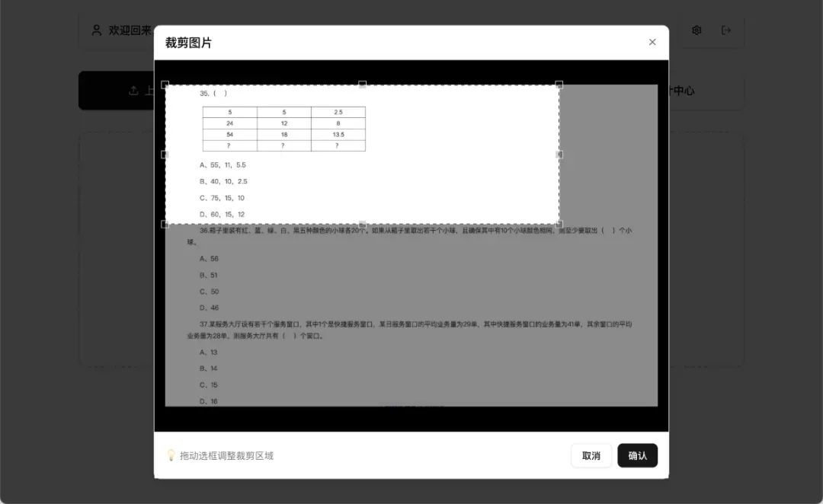Click question 36 option B、51
This screenshot has width=823, height=504.
[x=208, y=276]
